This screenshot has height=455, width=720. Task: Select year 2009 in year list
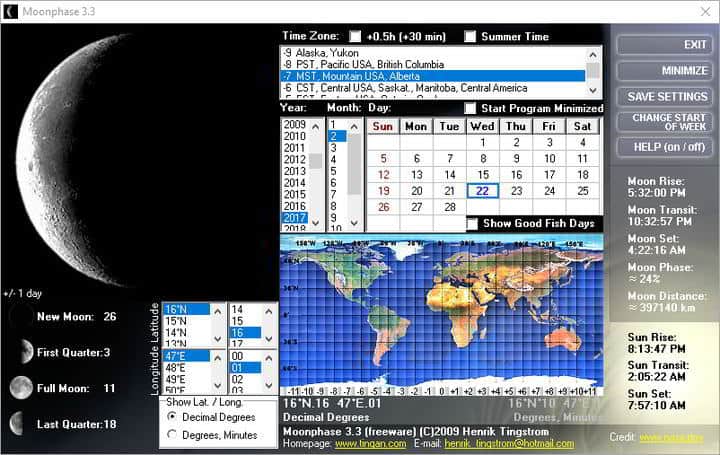(x=295, y=124)
